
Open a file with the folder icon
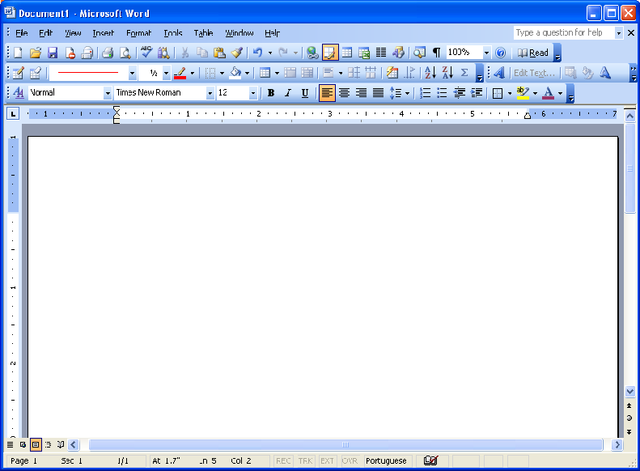point(36,53)
